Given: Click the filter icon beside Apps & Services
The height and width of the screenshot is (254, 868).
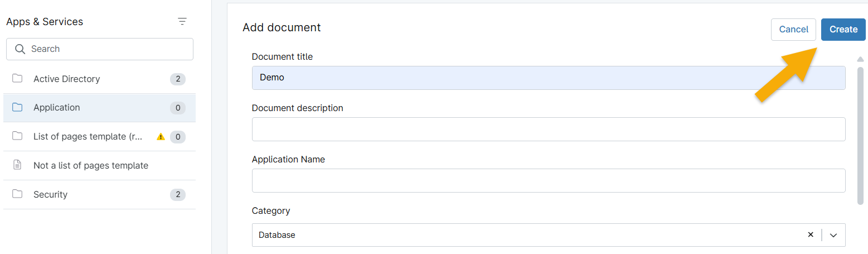Looking at the screenshot, I should 182,22.
